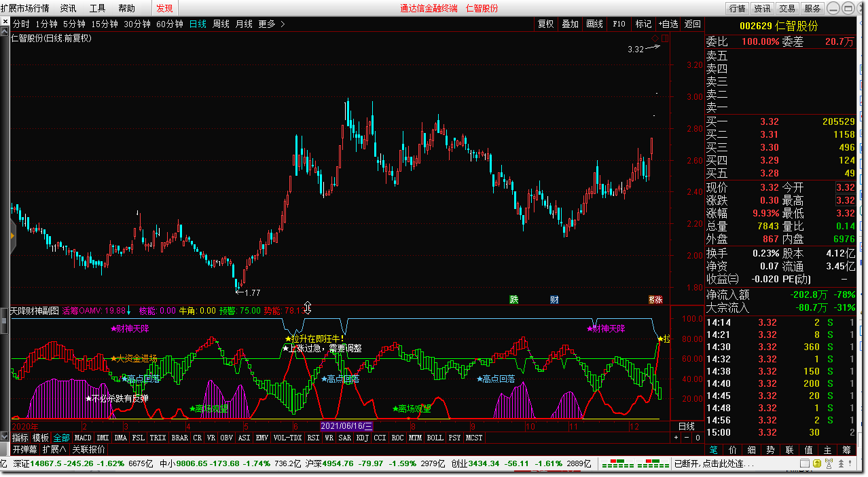Click the left edge panel expand arrow
Viewport: 868px width, 477px height.
point(12,235)
